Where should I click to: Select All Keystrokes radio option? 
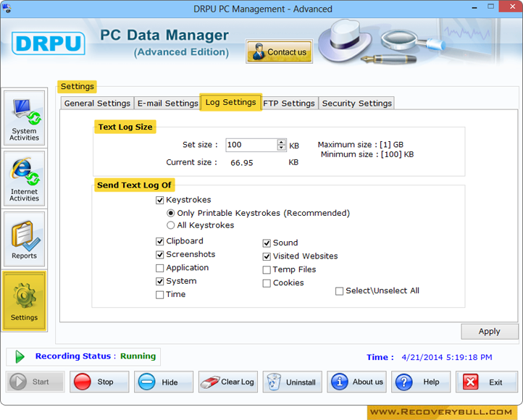tap(170, 225)
